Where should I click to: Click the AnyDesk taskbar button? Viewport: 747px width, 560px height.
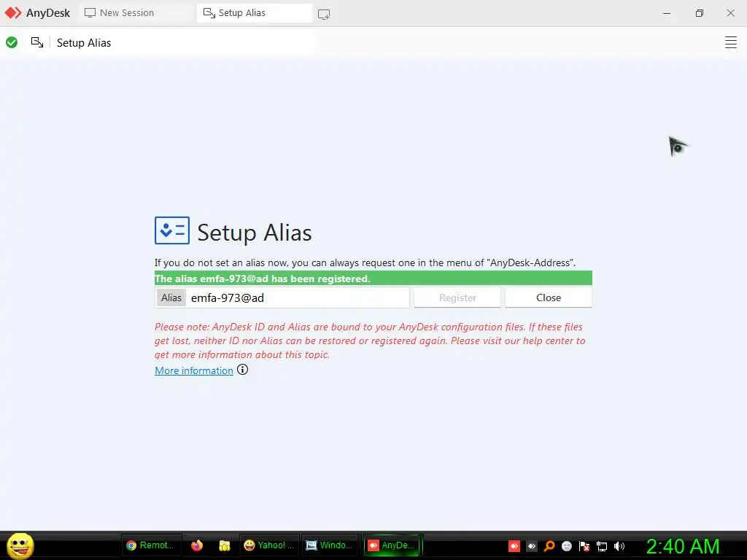pyautogui.click(x=392, y=545)
